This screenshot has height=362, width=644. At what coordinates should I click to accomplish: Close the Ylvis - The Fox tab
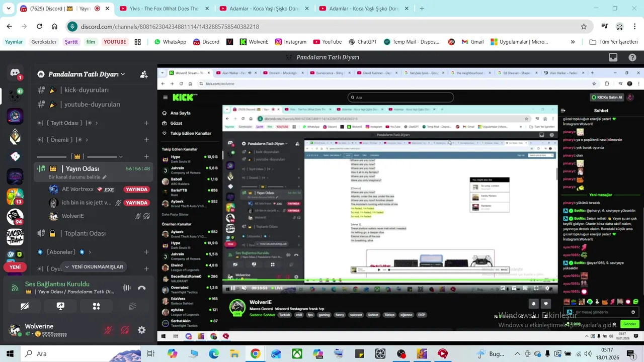[x=207, y=9]
